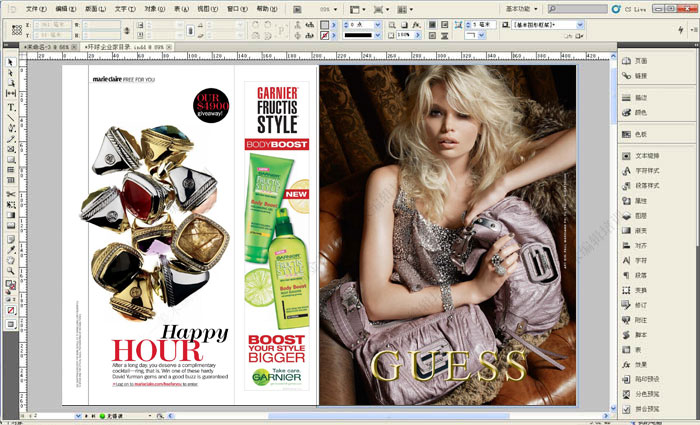Screen dimensions: 700x425
Task: Close the 环球企业家目录 document tab
Action: tap(170, 46)
